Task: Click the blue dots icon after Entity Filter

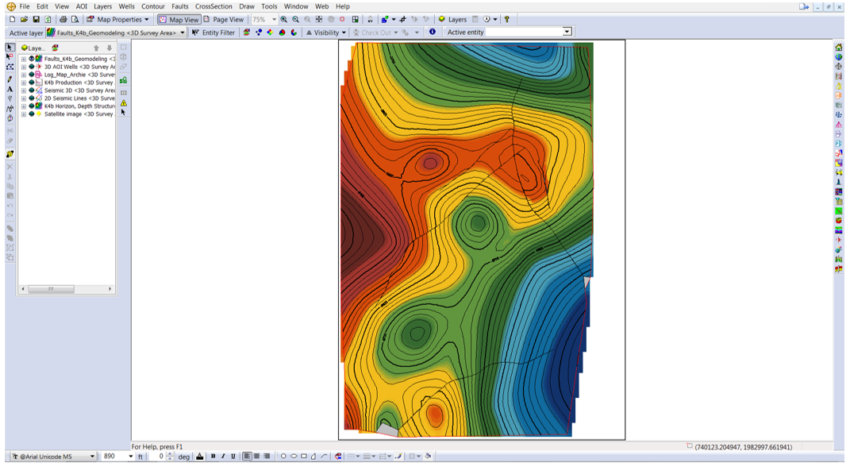Action: 259,33
